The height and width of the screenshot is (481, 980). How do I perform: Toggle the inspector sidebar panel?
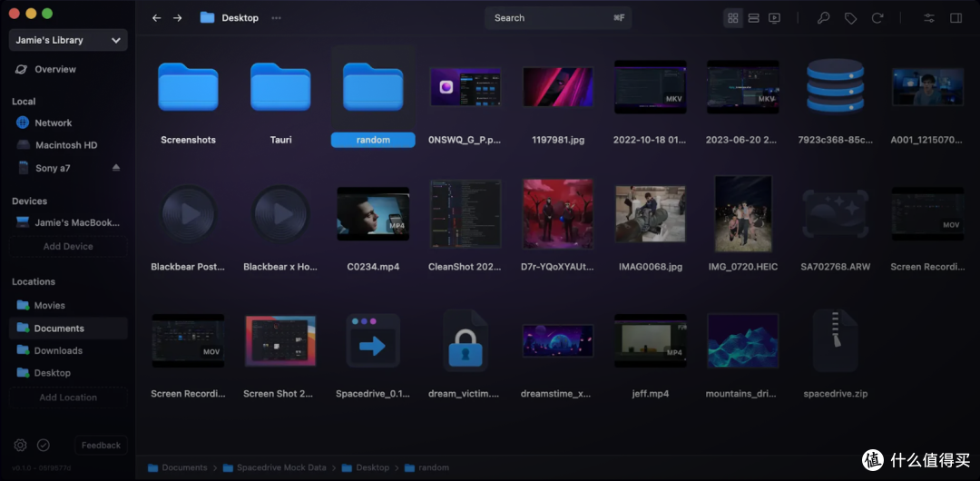tap(955, 18)
